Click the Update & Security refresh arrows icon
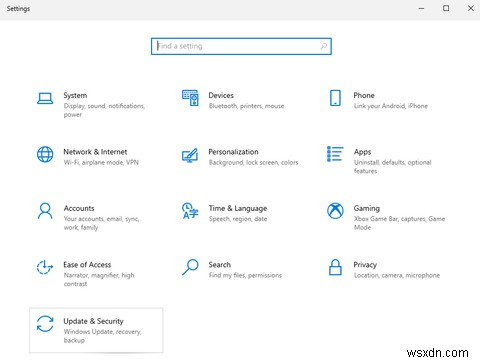This screenshot has height=363, width=480. (x=45, y=324)
